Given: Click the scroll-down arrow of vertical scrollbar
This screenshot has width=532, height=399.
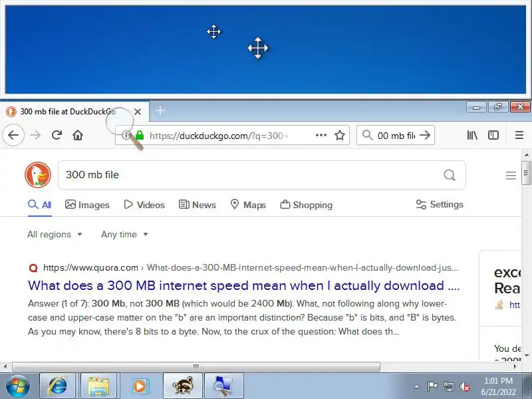Looking at the screenshot, I should point(526,356).
